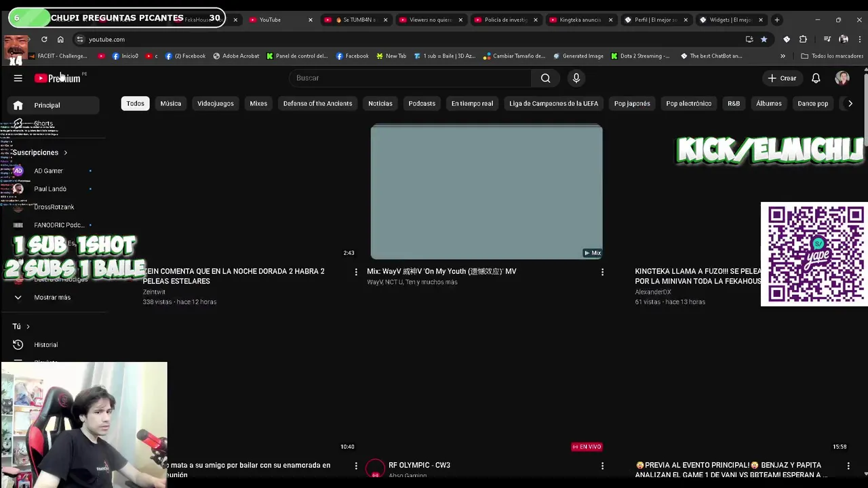Open options for the PREVIA AL EVENTO PRINCIPAL video
The image size is (868, 488).
point(848,466)
